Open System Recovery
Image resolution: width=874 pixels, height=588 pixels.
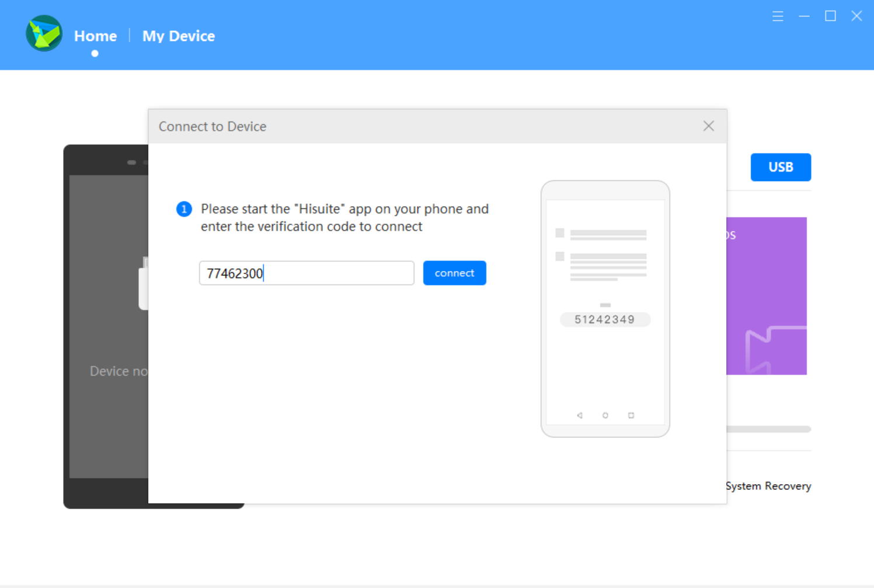point(768,485)
